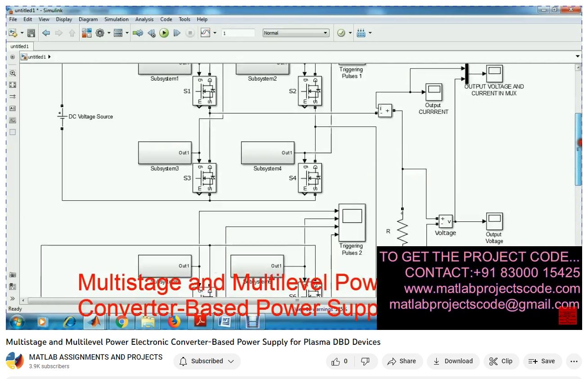Click the channel avatar icon
The width and height of the screenshot is (588, 379).
point(14,361)
